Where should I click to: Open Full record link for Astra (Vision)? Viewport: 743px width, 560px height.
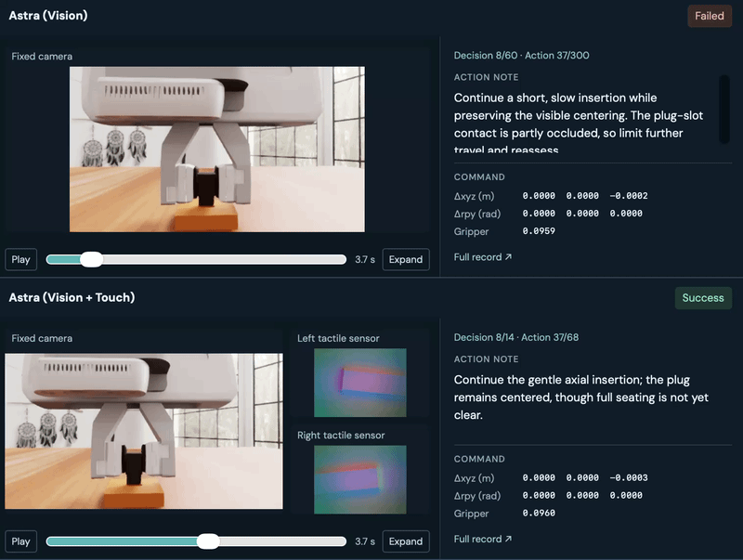(x=482, y=257)
